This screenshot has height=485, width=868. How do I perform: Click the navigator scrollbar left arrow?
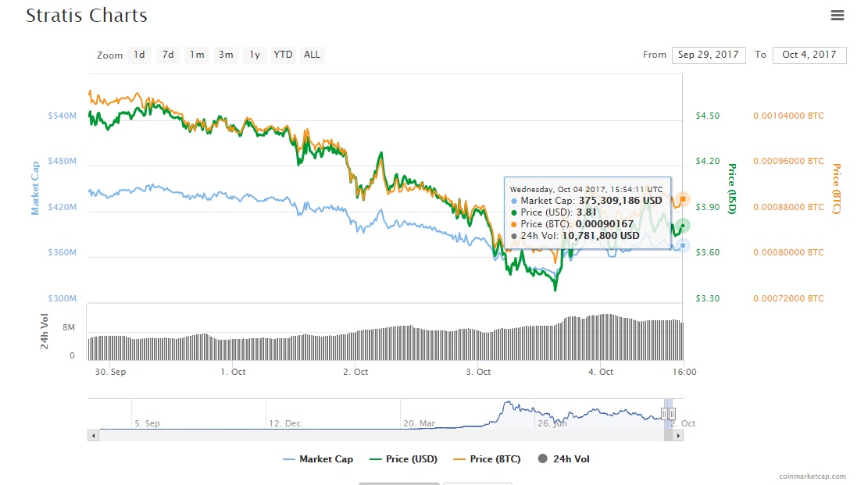[94, 435]
